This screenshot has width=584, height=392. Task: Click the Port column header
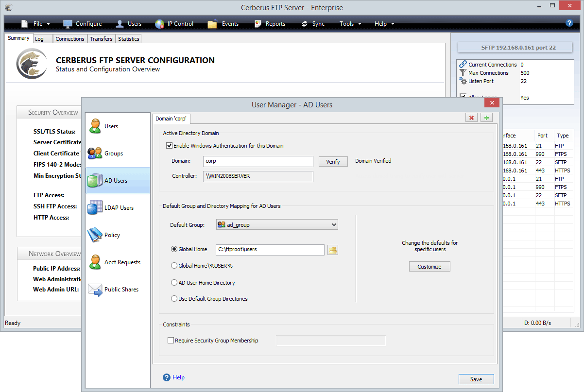coord(544,136)
